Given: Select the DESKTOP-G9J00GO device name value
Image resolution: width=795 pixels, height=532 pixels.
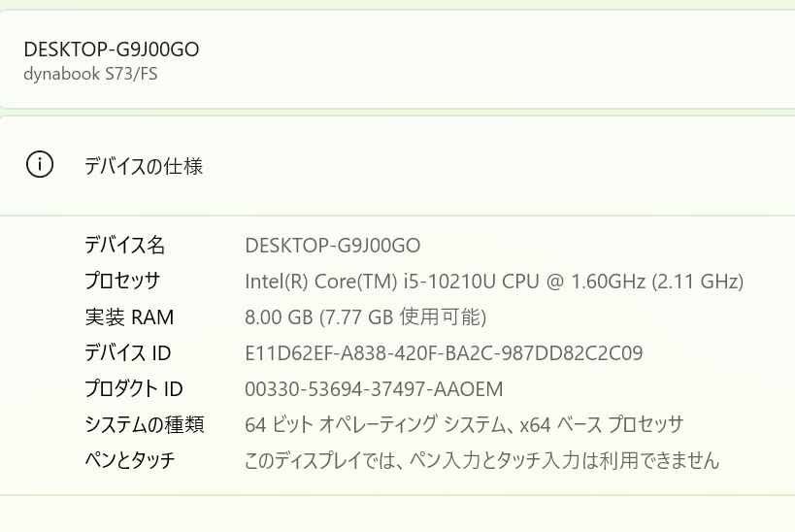Looking at the screenshot, I should coord(333,245).
